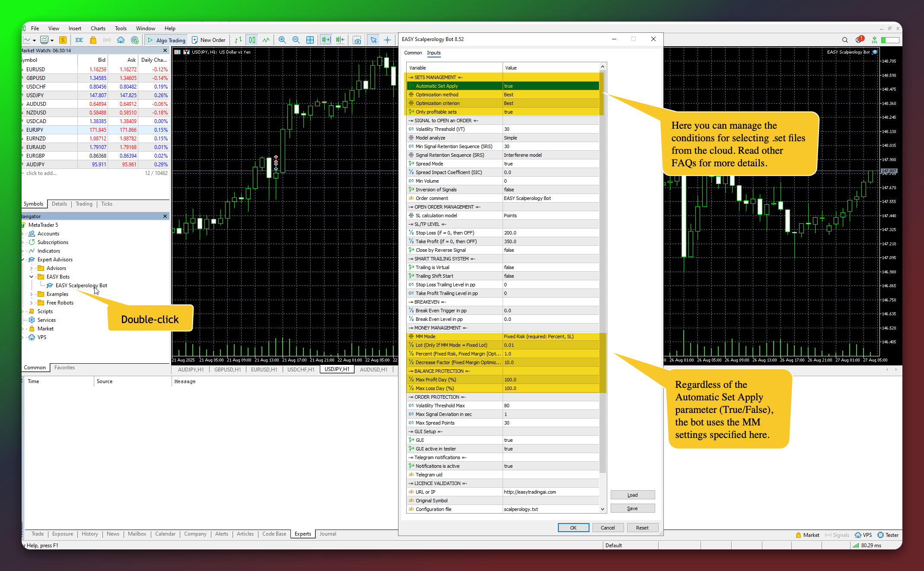Click the inputs list vertical scrollbar

(602, 276)
